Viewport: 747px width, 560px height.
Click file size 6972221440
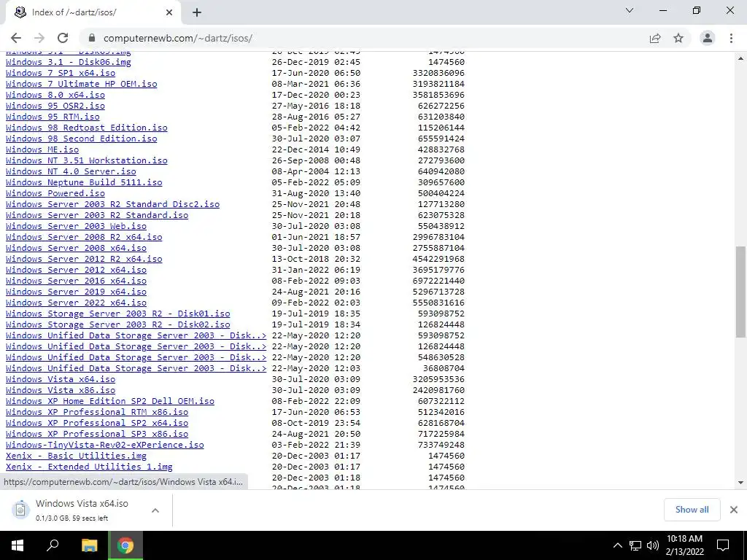coord(438,281)
